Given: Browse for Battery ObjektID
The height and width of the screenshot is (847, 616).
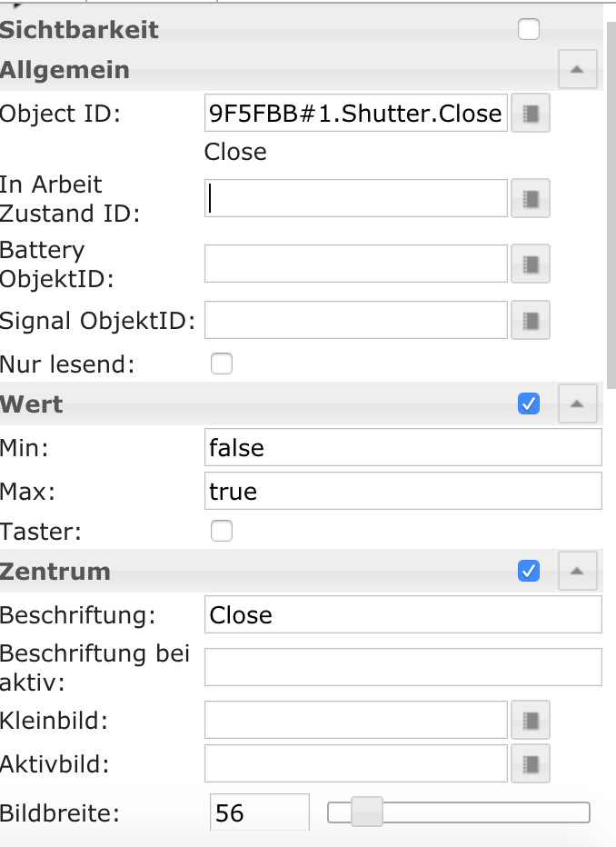Looking at the screenshot, I should (x=531, y=264).
